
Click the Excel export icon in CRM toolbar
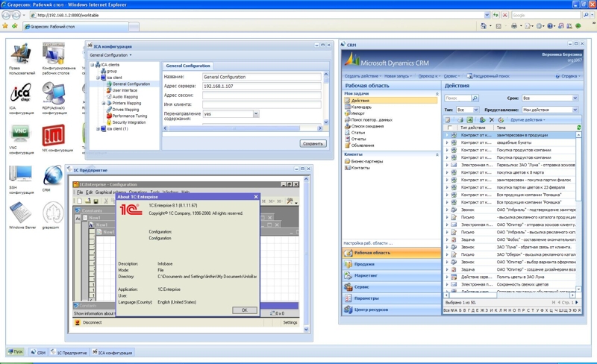[469, 119]
